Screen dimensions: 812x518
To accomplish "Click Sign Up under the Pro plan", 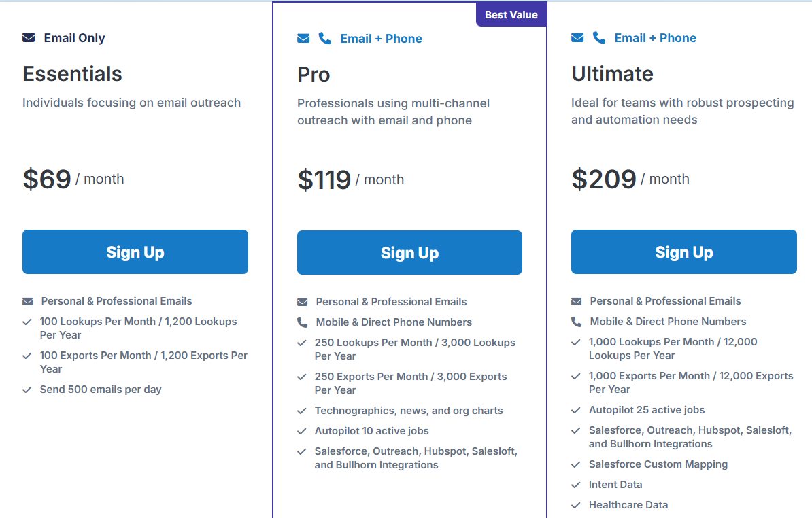I will click(x=409, y=252).
